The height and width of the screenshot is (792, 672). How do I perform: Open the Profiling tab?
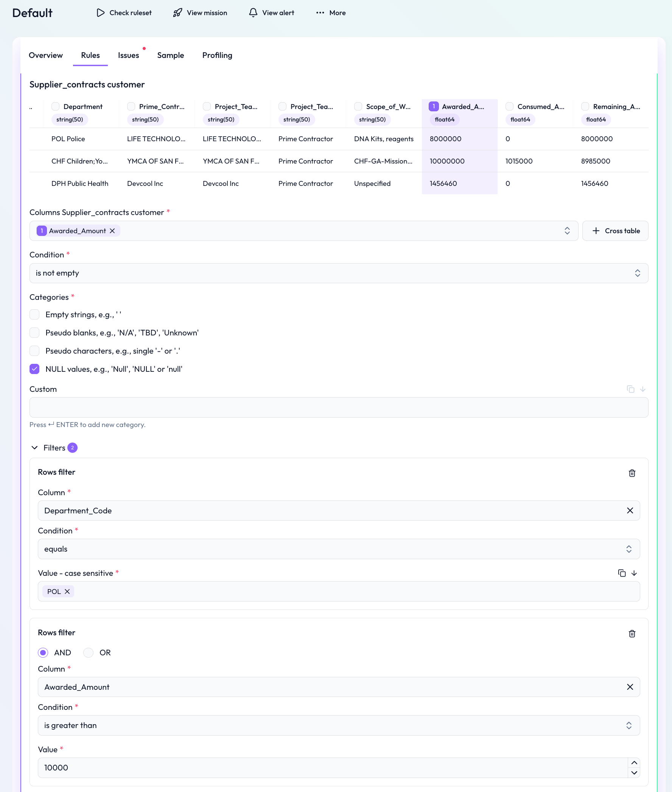[x=217, y=55]
